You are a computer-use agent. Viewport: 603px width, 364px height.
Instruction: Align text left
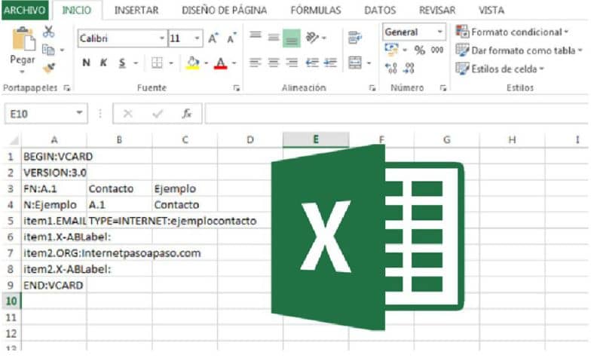256,63
